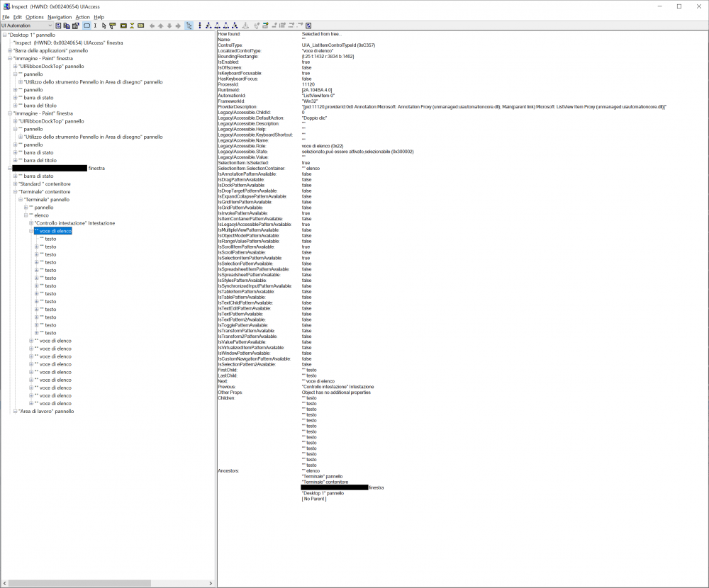Collapse the "Desktop 1" pannello node

coord(4,35)
